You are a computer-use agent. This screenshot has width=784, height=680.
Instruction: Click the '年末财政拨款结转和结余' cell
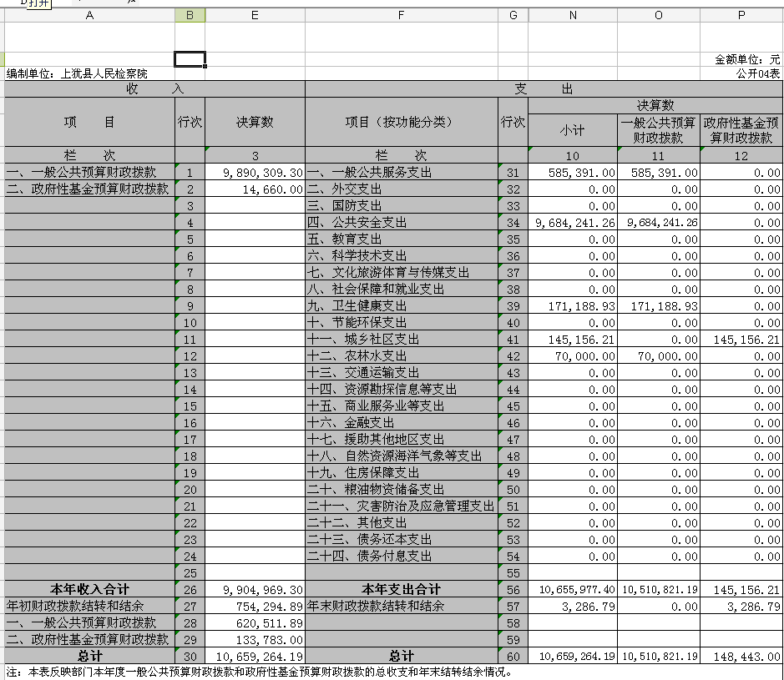(x=402, y=606)
